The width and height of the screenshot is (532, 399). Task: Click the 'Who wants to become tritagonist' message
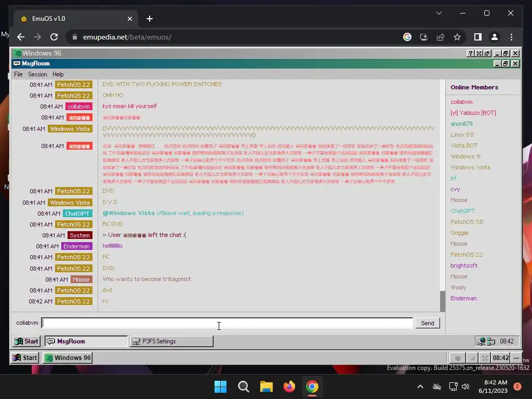(x=147, y=279)
